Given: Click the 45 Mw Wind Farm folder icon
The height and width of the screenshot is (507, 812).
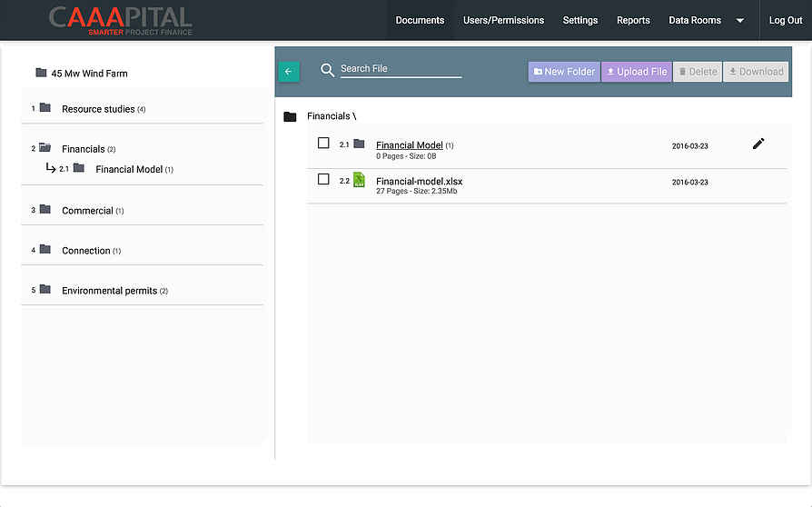Looking at the screenshot, I should tap(41, 73).
